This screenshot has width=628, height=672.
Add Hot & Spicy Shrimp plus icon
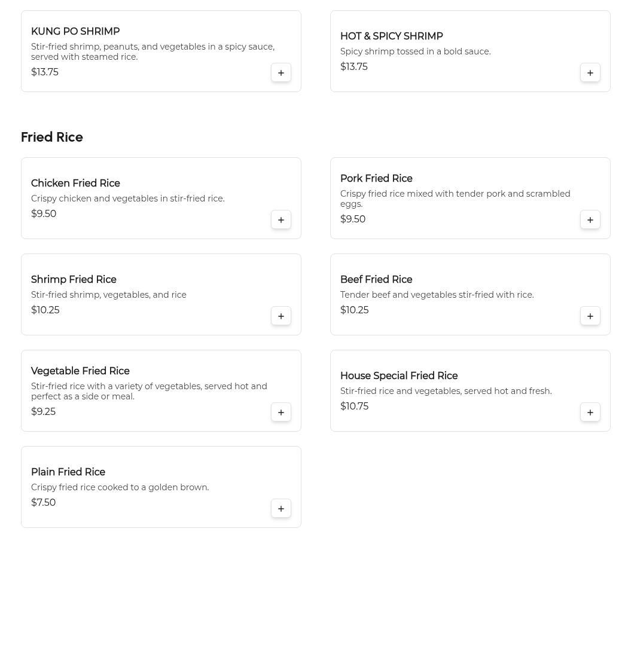point(590,73)
